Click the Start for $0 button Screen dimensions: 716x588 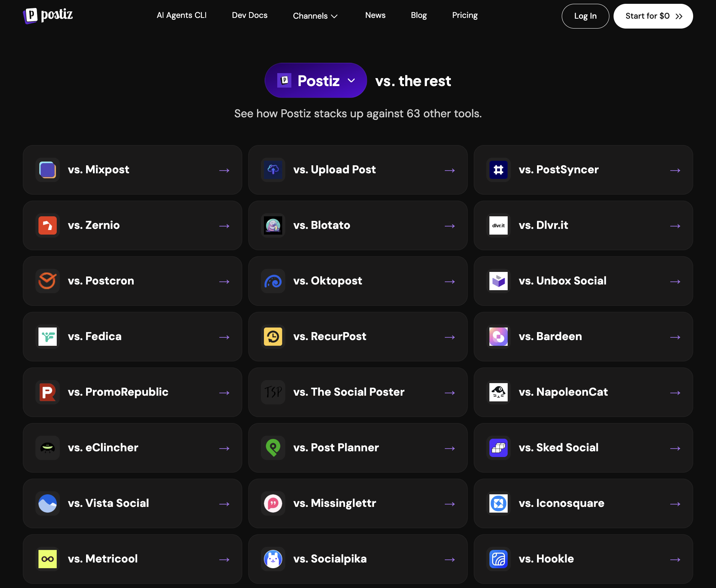(653, 16)
